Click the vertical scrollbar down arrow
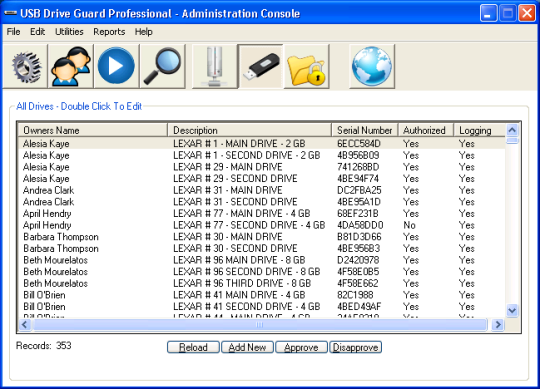 512,311
